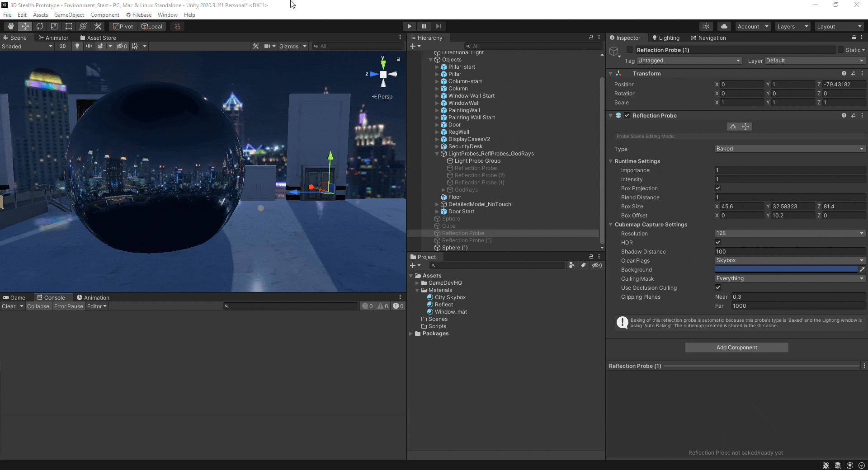Click the Edit bounding volume icon
868x470 pixels.
(733, 127)
